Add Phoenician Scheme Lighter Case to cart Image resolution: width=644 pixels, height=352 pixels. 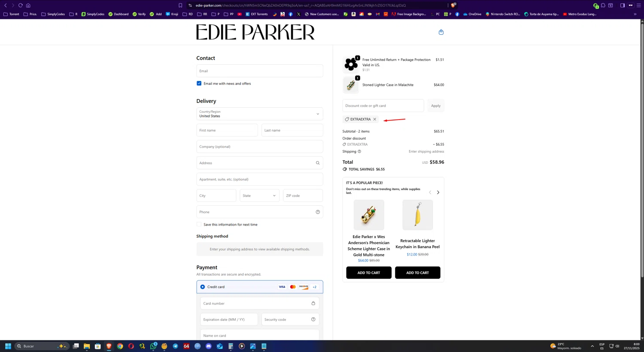pyautogui.click(x=369, y=273)
